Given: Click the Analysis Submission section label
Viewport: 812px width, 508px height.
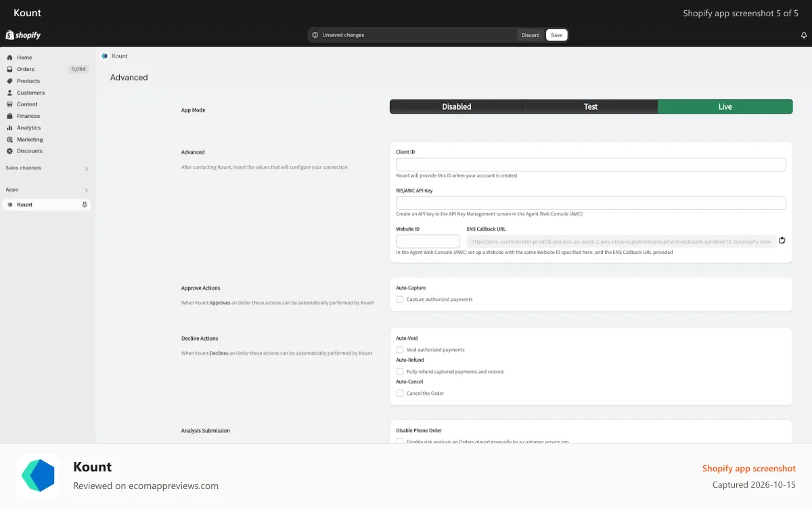Looking at the screenshot, I should (x=206, y=431).
